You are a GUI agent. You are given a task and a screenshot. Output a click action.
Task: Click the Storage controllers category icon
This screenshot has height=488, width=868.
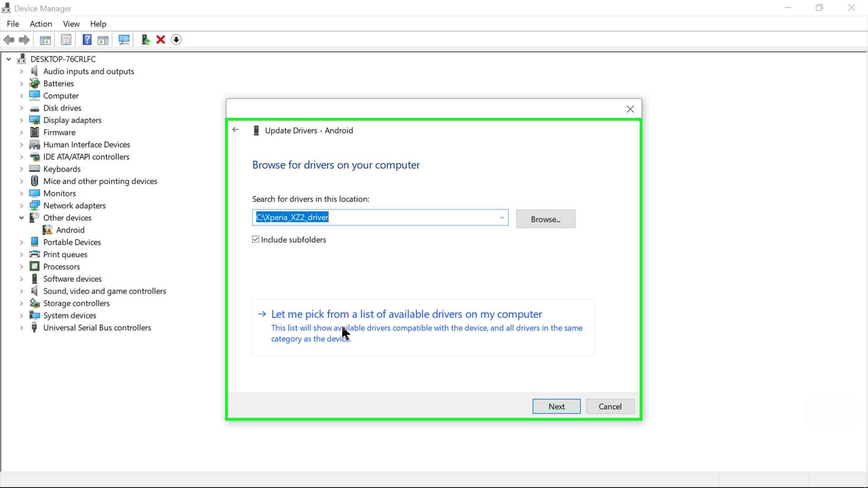[35, 303]
